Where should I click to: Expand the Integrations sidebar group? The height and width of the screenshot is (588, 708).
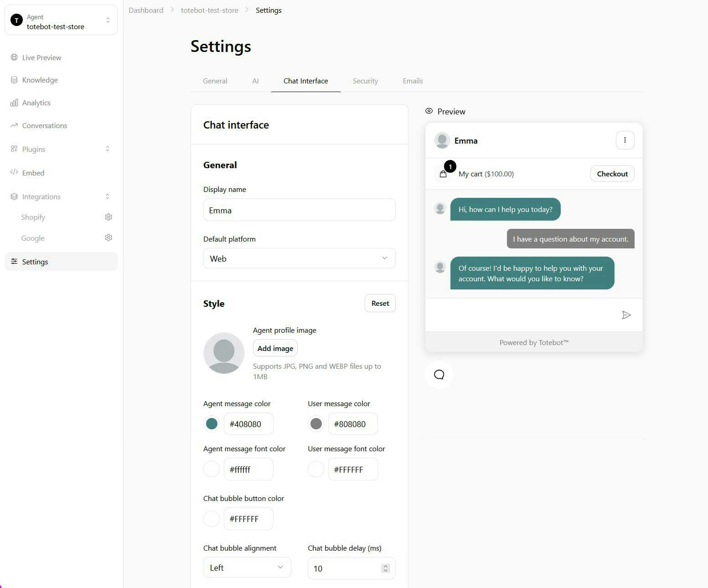click(108, 196)
